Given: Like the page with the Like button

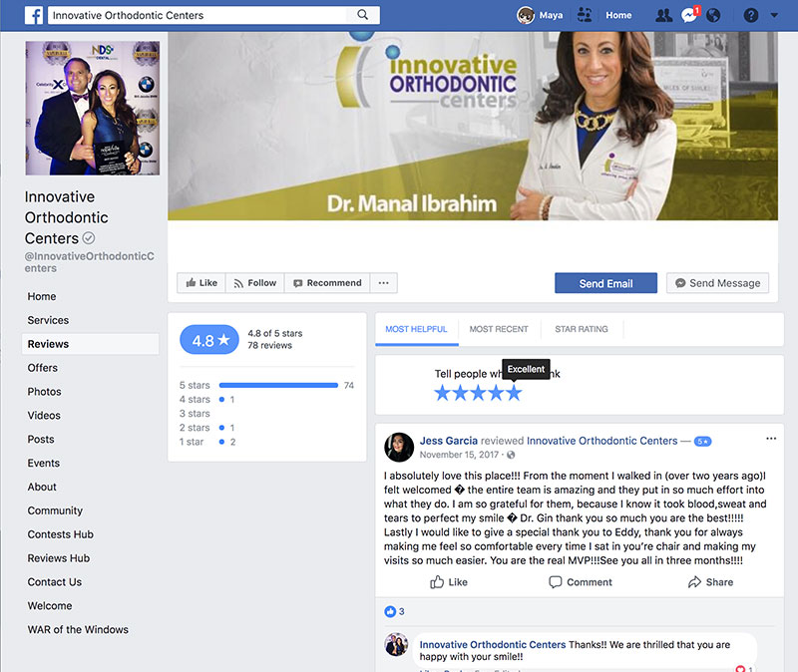Looking at the screenshot, I should (201, 283).
